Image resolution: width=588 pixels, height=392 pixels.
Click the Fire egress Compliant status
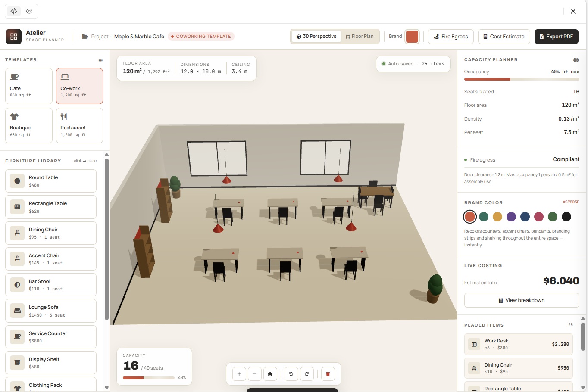566,159
